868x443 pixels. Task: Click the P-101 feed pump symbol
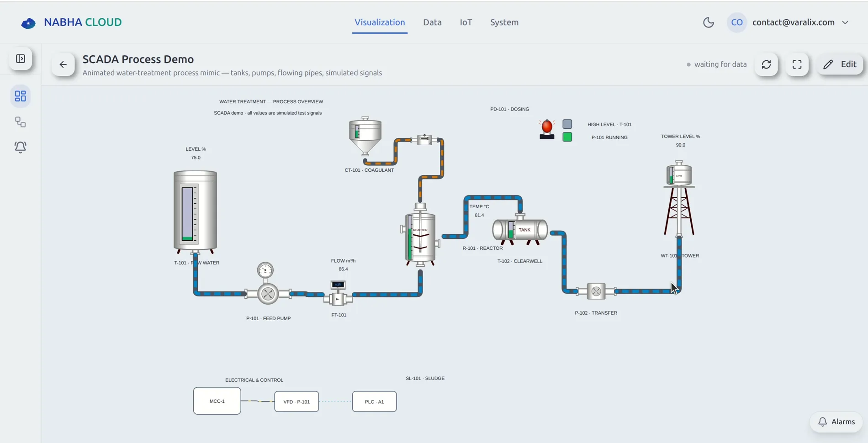268,294
